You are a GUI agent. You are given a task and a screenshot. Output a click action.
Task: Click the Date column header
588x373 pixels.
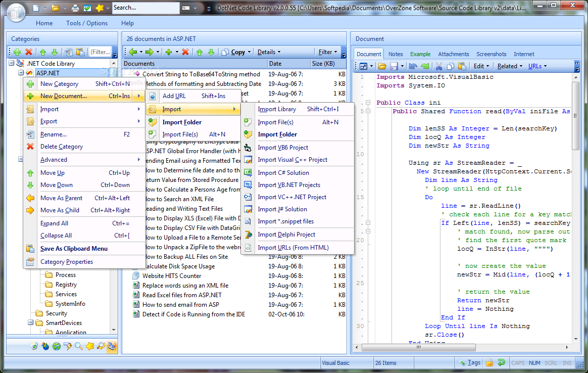tap(289, 63)
